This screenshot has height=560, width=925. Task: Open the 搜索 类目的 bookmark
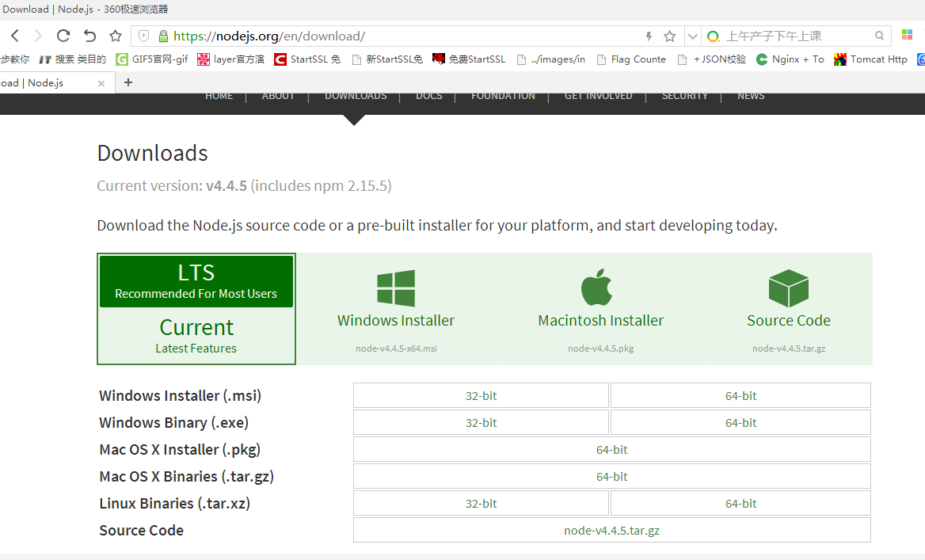[x=72, y=59]
